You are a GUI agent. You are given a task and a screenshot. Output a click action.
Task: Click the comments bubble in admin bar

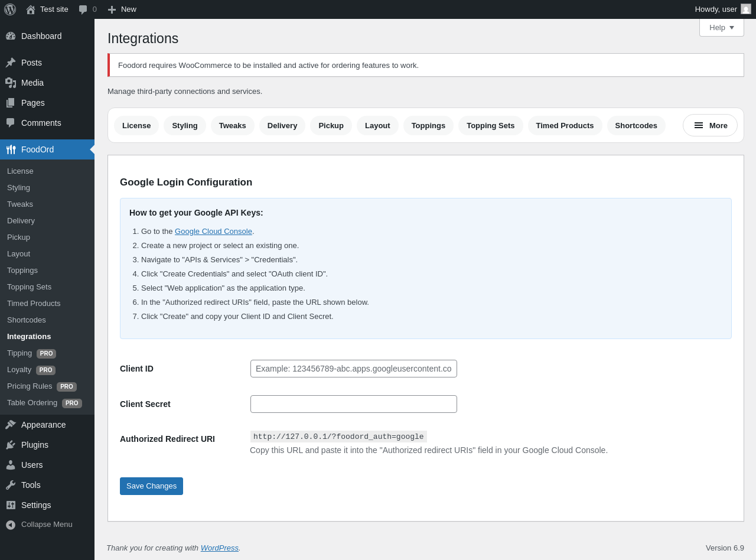coord(83,9)
